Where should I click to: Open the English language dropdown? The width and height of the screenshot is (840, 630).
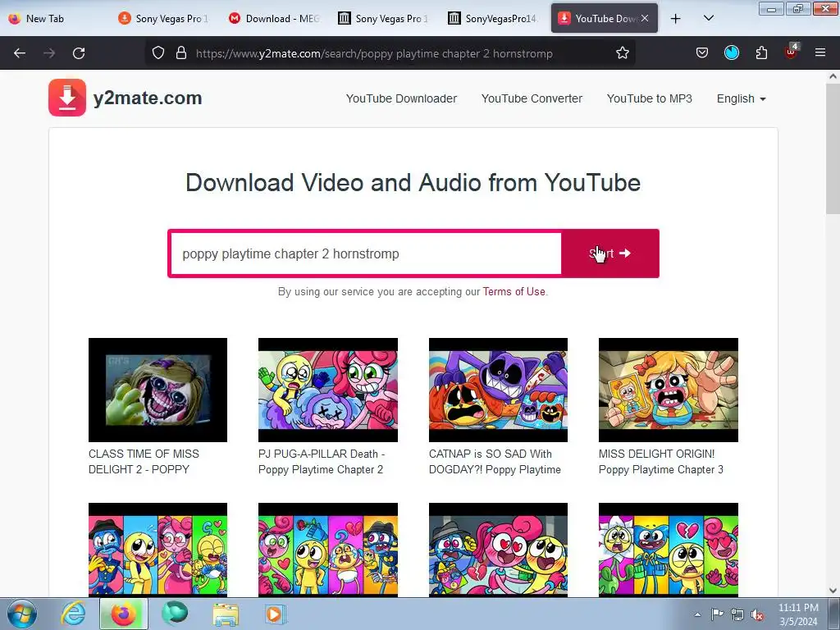click(x=742, y=98)
